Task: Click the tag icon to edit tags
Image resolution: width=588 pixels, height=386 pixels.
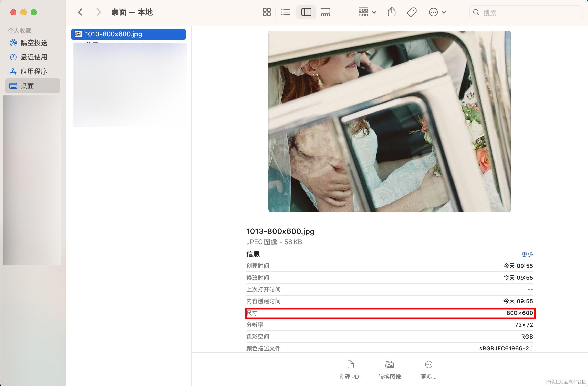Action: (412, 12)
